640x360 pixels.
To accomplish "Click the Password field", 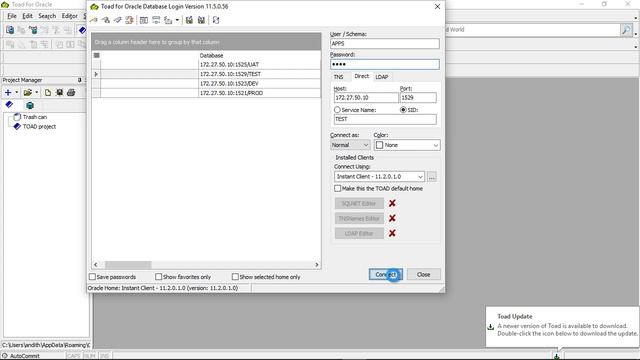I will coord(385,64).
